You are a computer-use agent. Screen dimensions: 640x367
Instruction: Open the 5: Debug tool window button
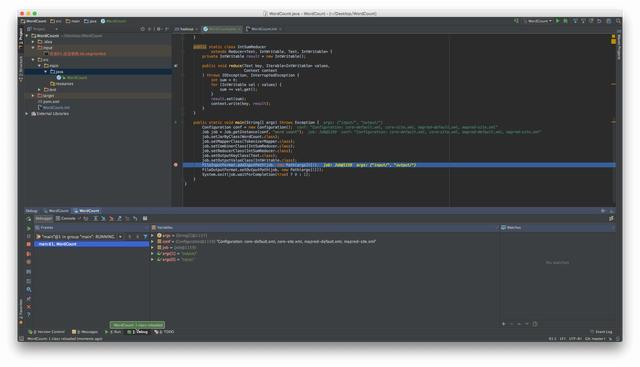[138, 332]
